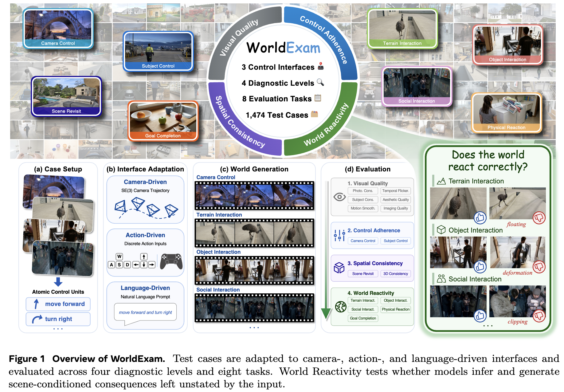Click the Object Interact. tag
This screenshot has width=564, height=392.
pos(396,300)
